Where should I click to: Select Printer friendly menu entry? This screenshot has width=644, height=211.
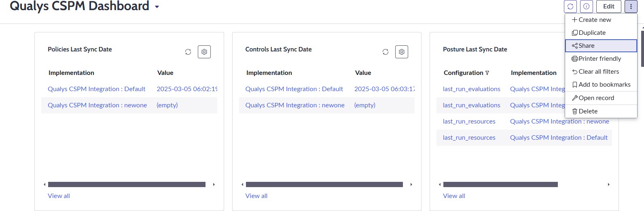pos(601,59)
